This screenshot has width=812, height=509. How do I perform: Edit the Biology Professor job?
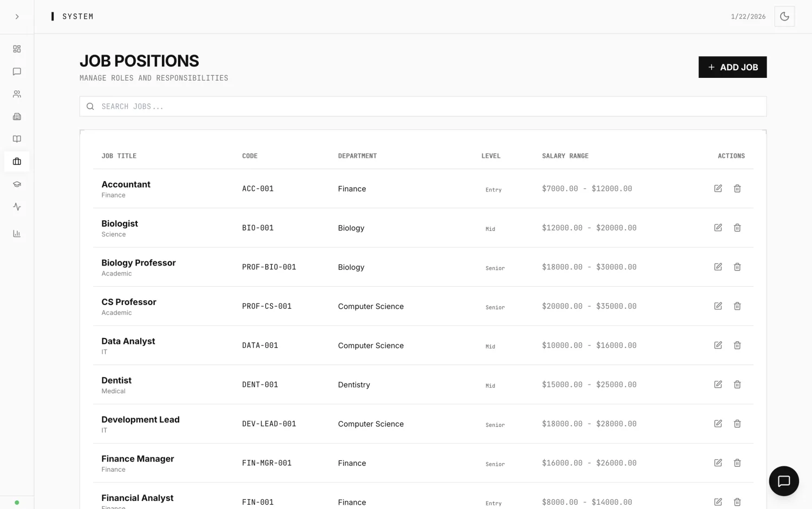[718, 267]
